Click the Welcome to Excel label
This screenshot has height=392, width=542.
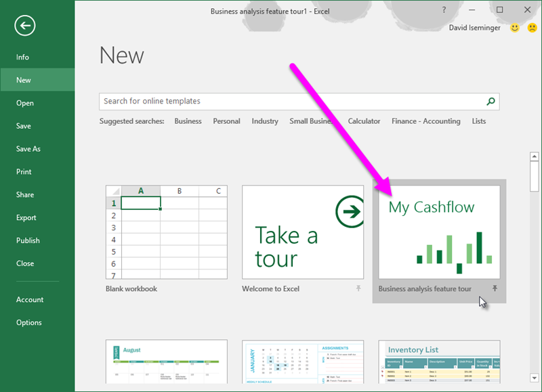coord(270,288)
